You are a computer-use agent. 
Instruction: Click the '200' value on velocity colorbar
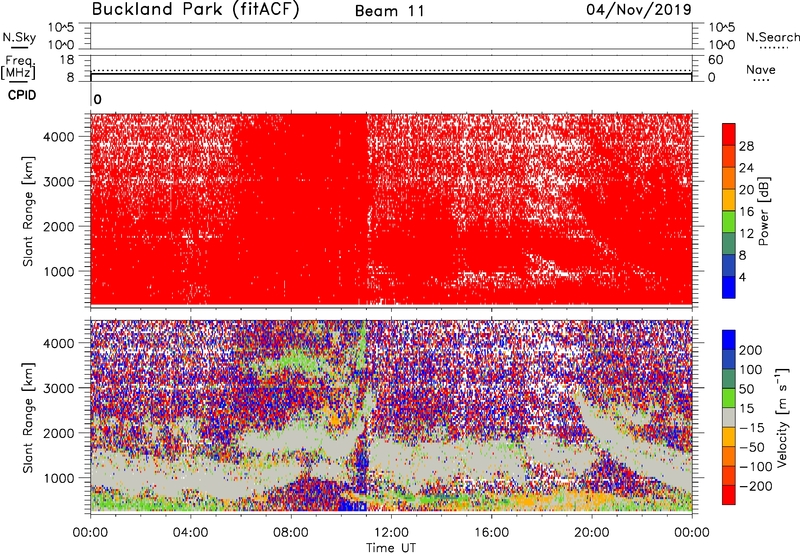751,350
